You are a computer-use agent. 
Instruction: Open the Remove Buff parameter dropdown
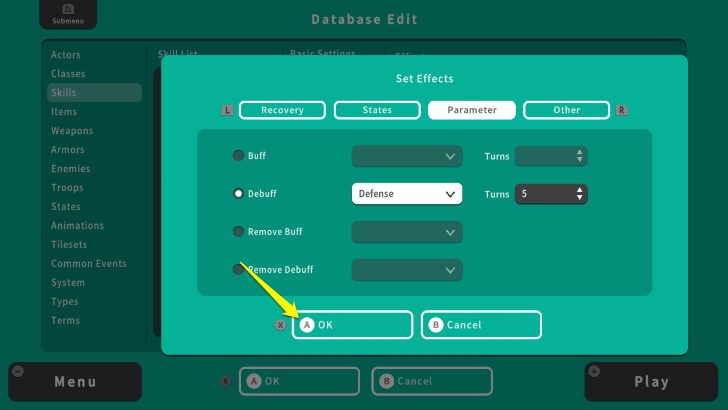407,232
